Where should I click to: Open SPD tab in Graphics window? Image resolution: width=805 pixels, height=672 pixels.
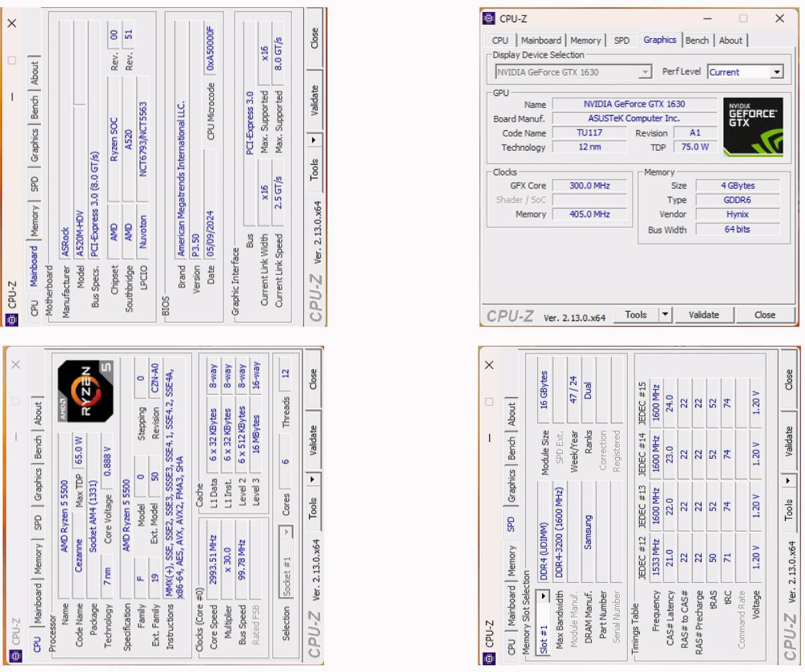click(x=622, y=40)
